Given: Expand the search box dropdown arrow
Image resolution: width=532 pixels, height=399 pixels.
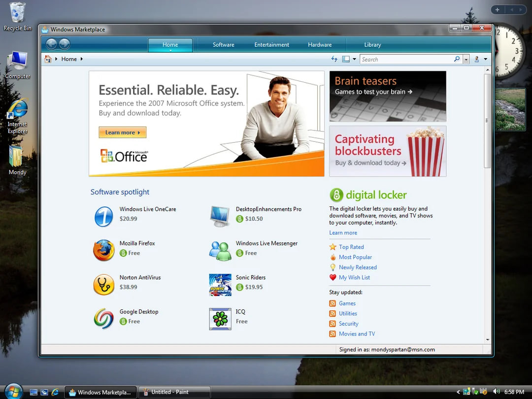Looking at the screenshot, I should coord(466,60).
